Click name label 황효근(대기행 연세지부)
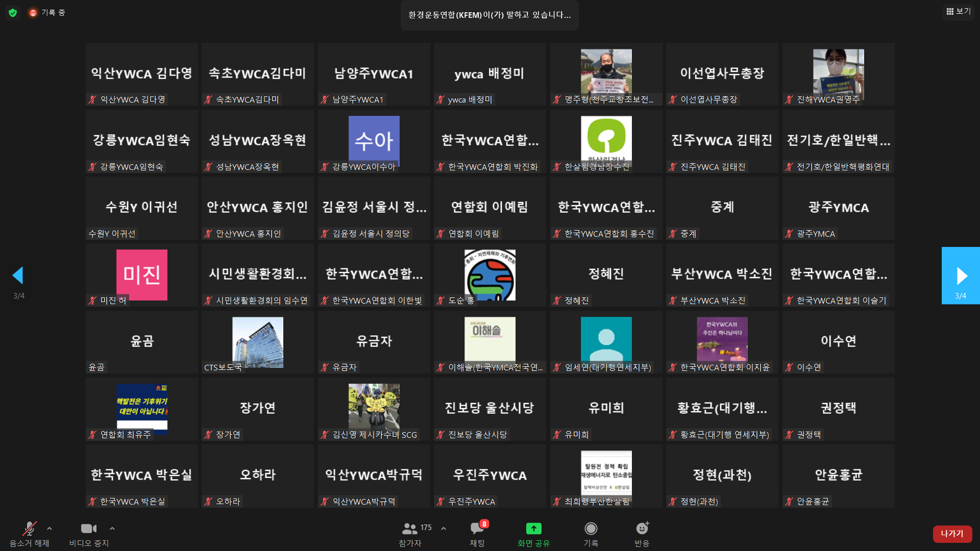Screen dimensions: 980x551 (x=724, y=435)
